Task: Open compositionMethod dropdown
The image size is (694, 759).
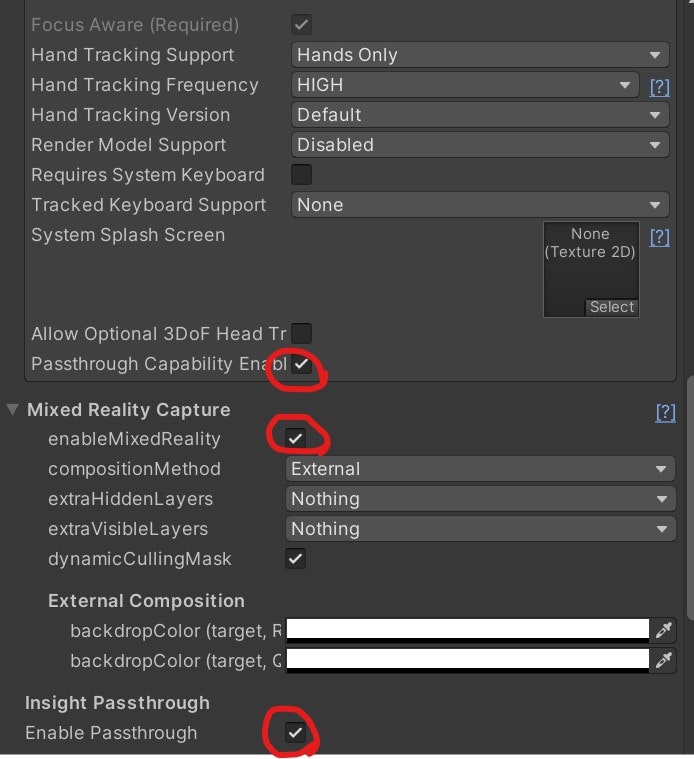Action: click(x=480, y=469)
